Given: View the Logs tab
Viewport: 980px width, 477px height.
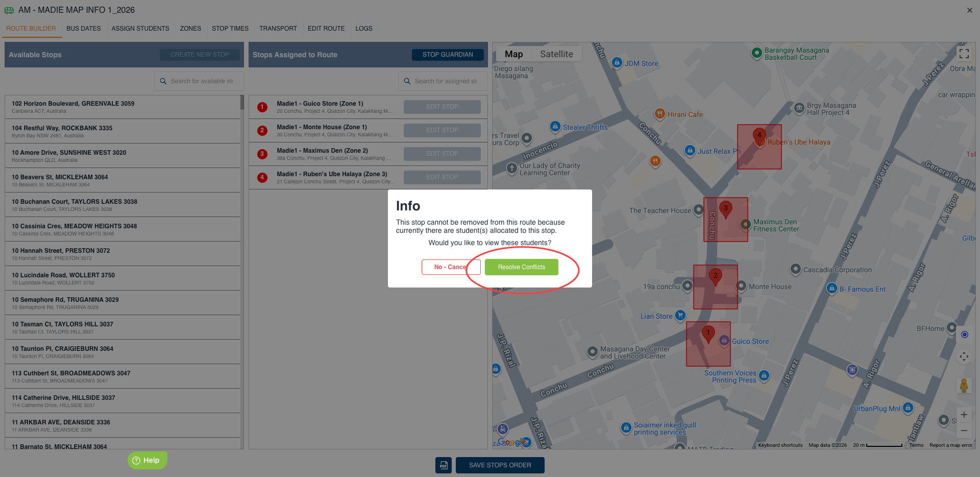Looking at the screenshot, I should click(364, 29).
